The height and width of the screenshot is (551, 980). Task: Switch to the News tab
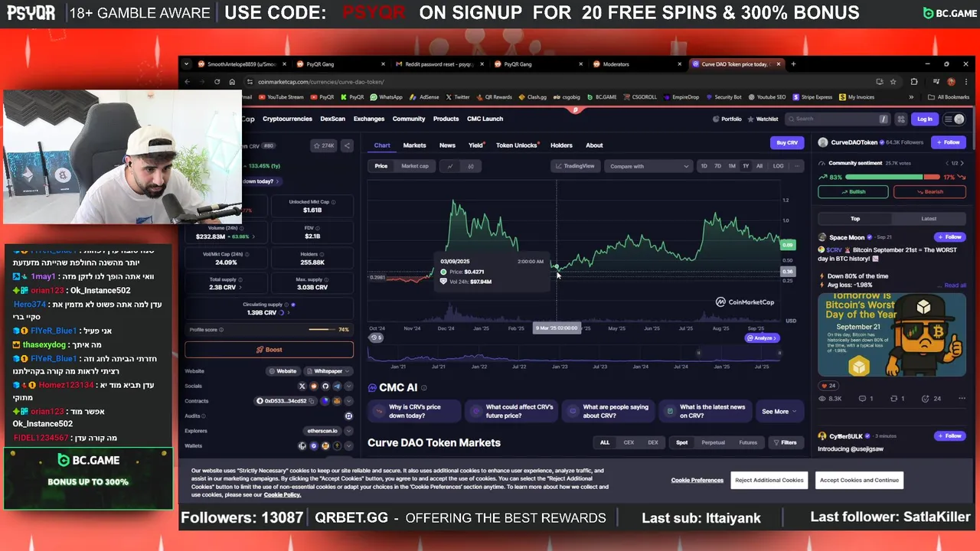[447, 145]
